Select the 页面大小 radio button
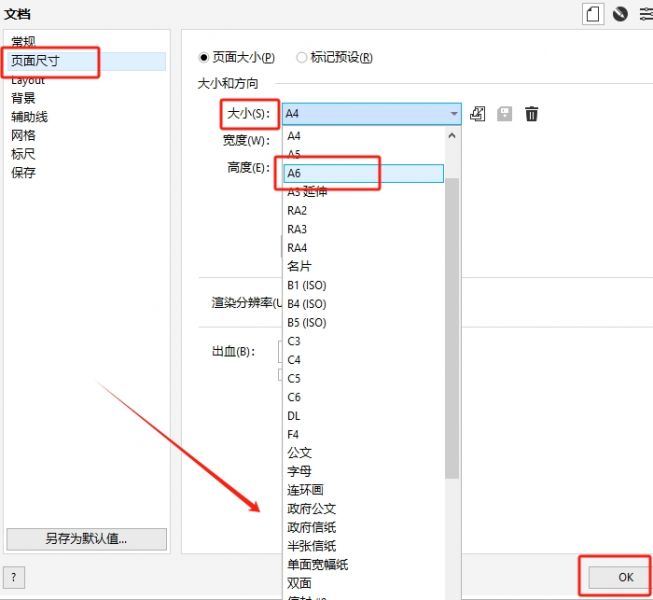The image size is (653, 600). (203, 57)
